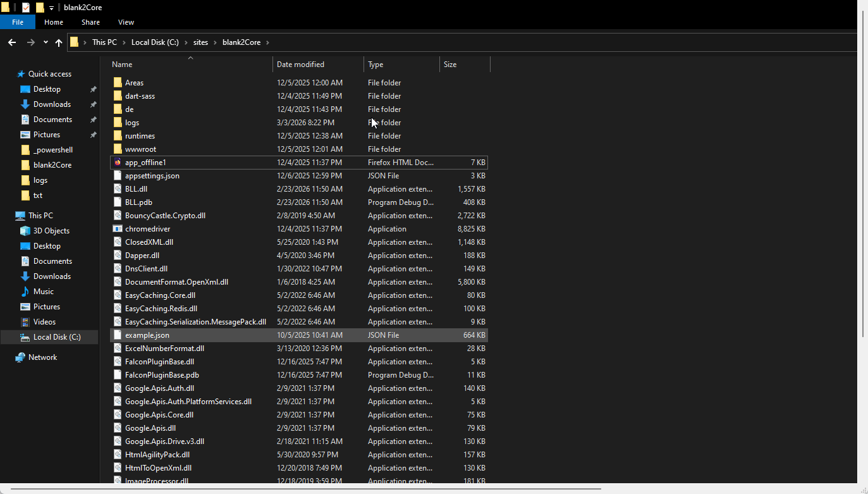Click the Quick access star icon
This screenshot has width=868, height=494.
[21, 74]
